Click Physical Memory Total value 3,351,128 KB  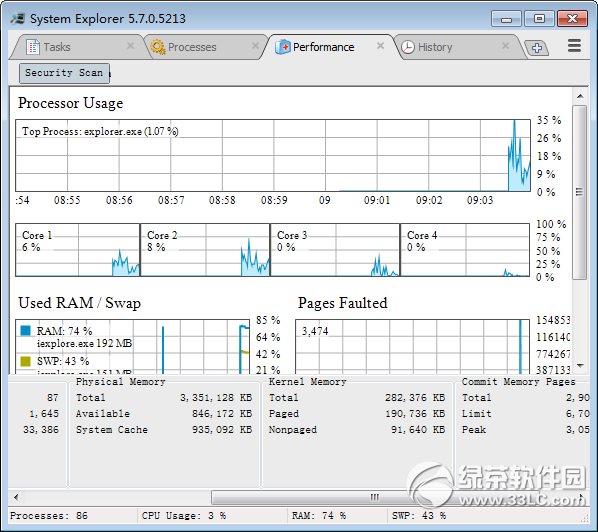tap(216, 398)
